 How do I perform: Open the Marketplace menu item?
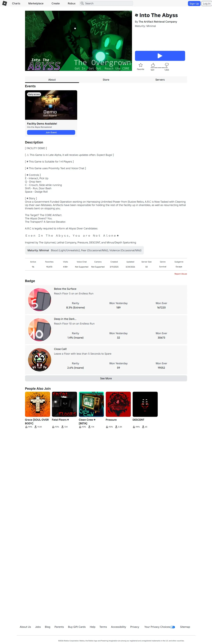coord(36,4)
